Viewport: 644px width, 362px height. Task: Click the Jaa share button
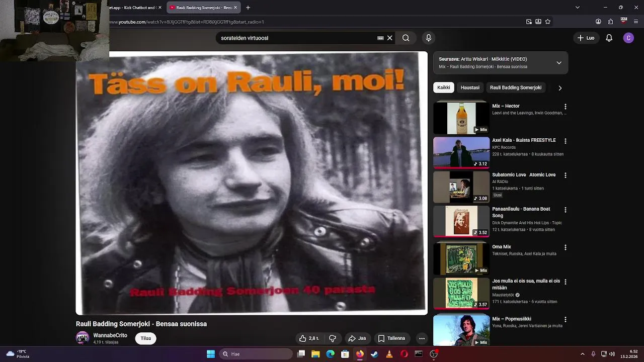[357, 338]
